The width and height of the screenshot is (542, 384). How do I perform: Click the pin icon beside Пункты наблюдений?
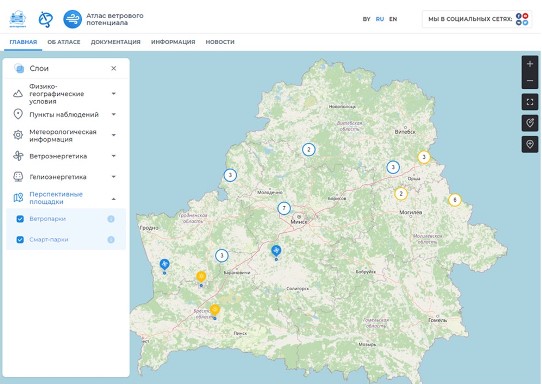pyautogui.click(x=18, y=114)
